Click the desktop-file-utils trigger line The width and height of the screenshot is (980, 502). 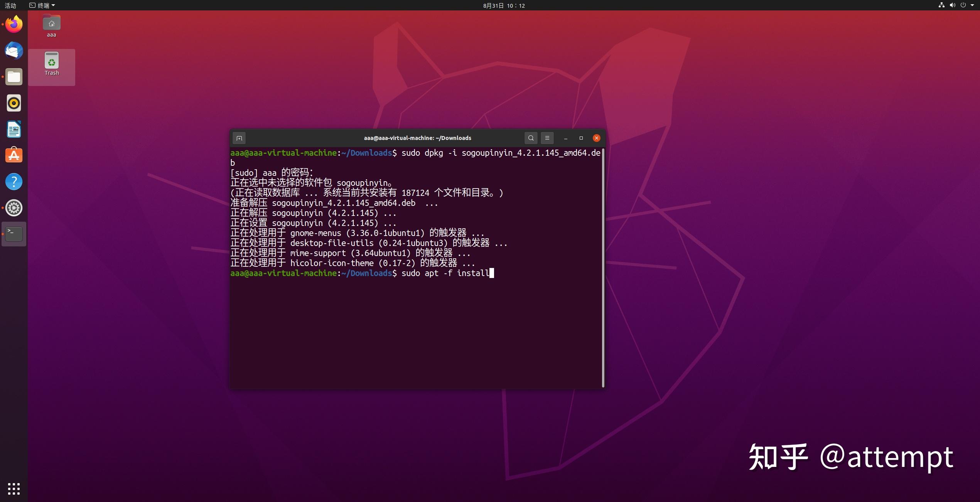click(x=369, y=243)
